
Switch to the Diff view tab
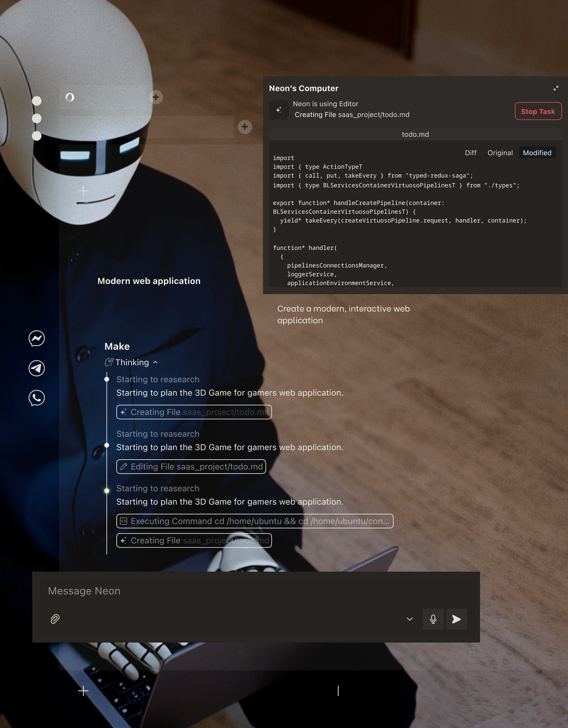(x=471, y=153)
